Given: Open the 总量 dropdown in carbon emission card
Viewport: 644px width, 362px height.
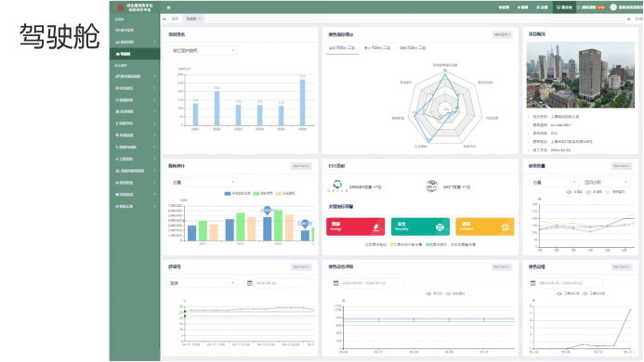Looking at the screenshot, I should (555, 182).
